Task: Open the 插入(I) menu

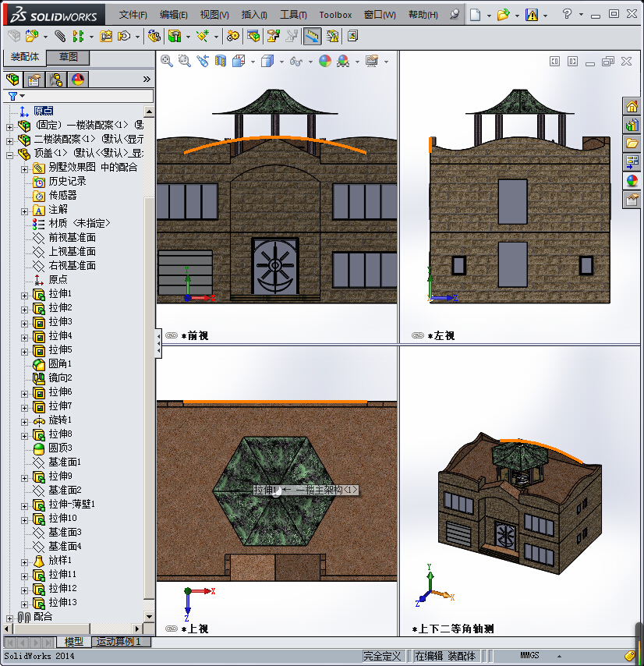Action: tap(254, 15)
